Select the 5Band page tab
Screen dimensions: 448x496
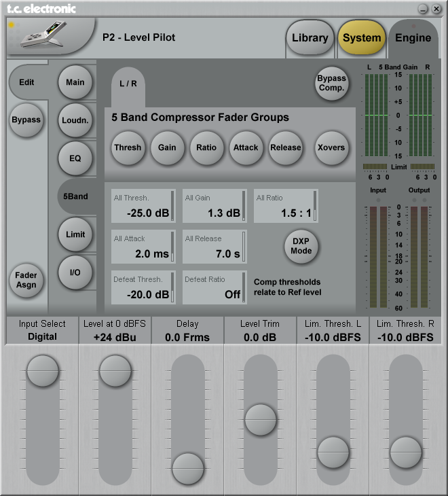click(x=76, y=196)
